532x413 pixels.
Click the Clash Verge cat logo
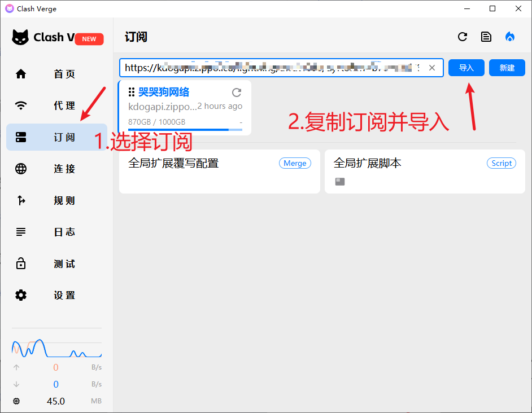[20, 37]
